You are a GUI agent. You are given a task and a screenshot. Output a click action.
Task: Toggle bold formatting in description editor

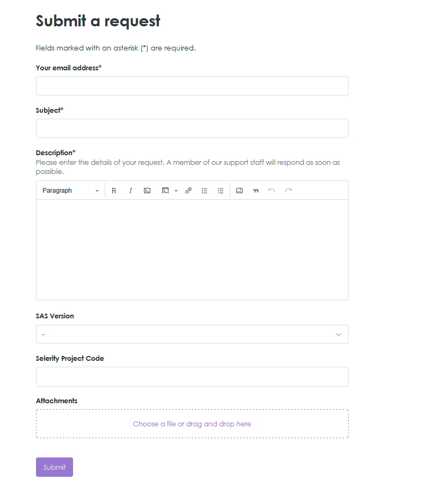point(114,191)
